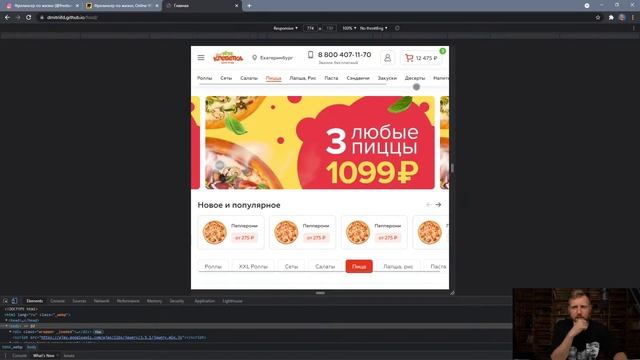The width and height of the screenshot is (640, 360).
Task: Open the DevTools Application tab
Action: coord(204,301)
